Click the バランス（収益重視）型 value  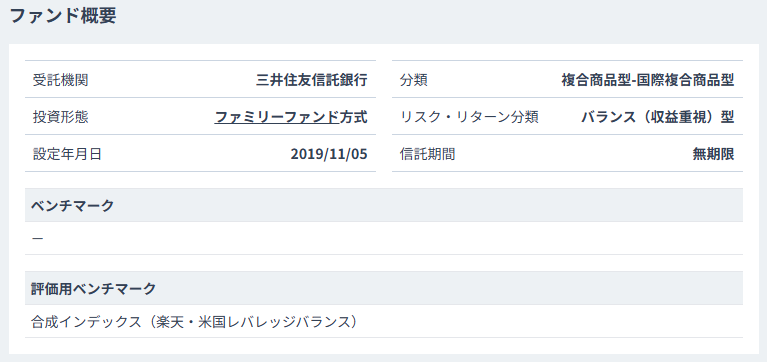pyautogui.click(x=658, y=117)
